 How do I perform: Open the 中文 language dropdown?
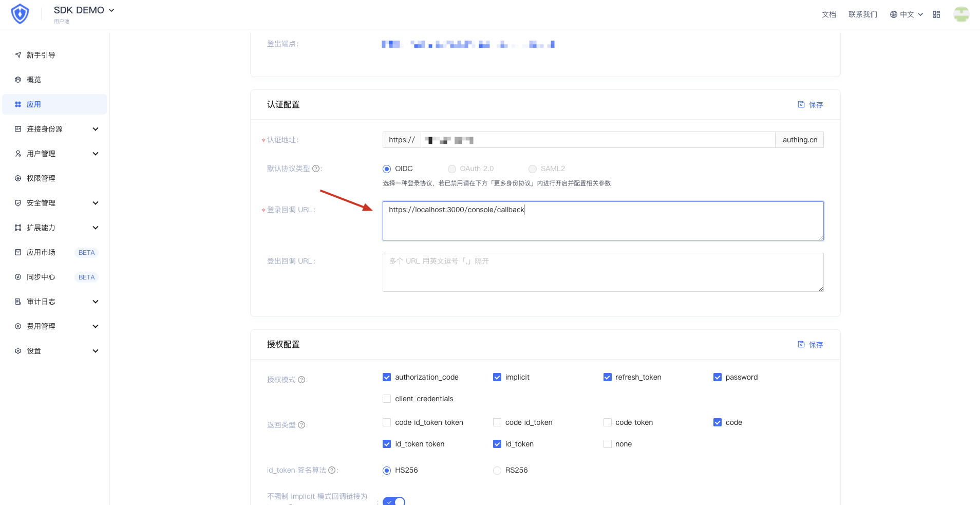907,14
